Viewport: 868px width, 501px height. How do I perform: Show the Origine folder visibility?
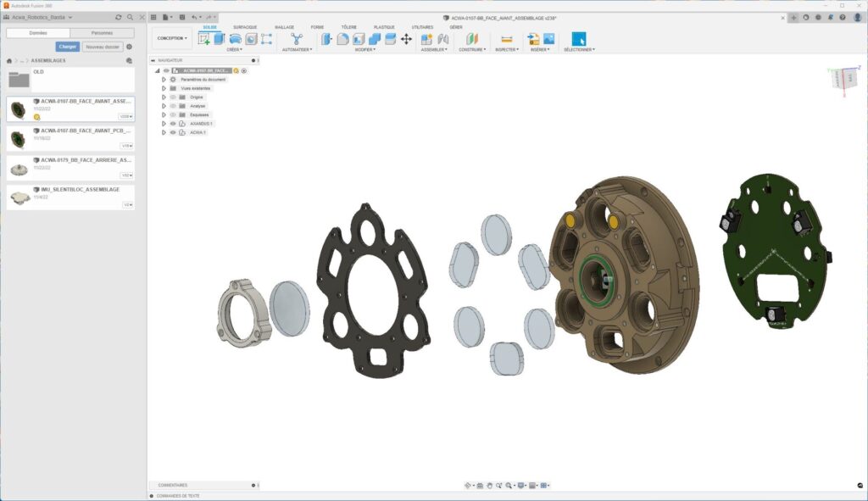pos(173,97)
